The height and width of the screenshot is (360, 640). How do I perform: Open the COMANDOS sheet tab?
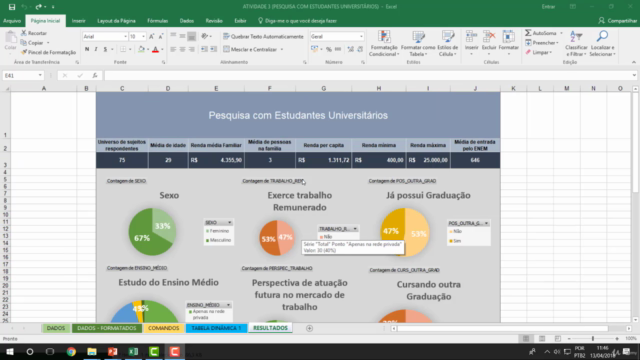pyautogui.click(x=163, y=328)
